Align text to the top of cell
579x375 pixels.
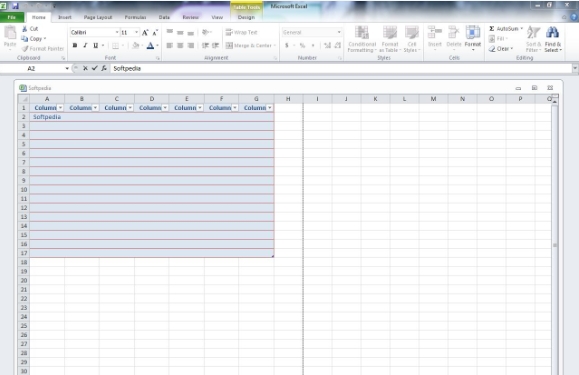[169, 32]
